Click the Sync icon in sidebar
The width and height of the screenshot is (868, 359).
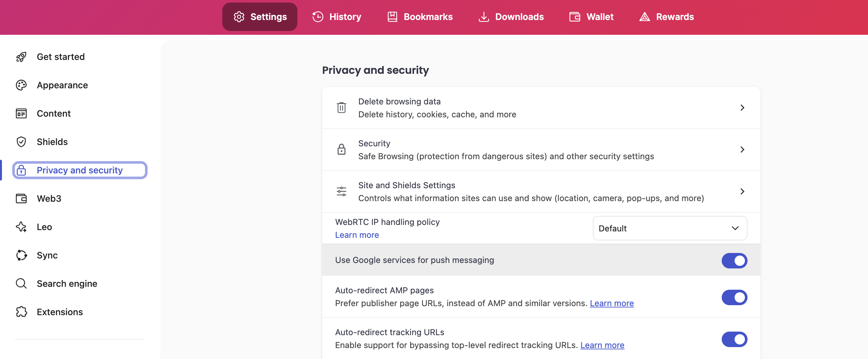[21, 255]
